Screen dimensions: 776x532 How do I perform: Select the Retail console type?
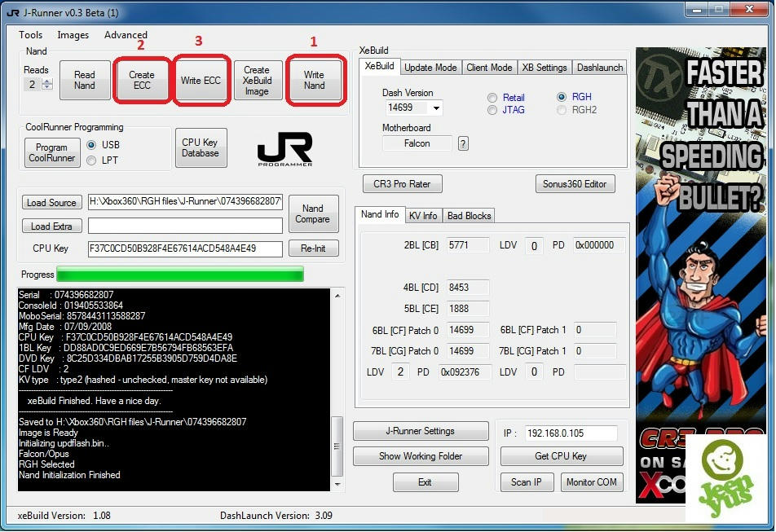click(x=492, y=98)
